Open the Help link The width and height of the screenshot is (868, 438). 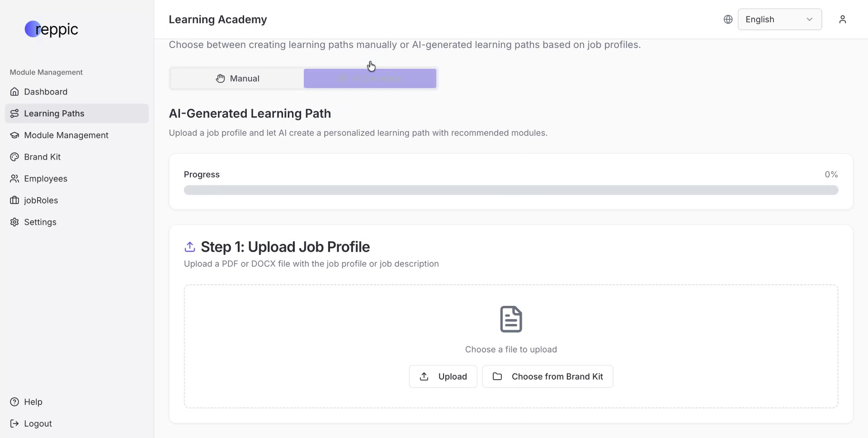coord(33,402)
